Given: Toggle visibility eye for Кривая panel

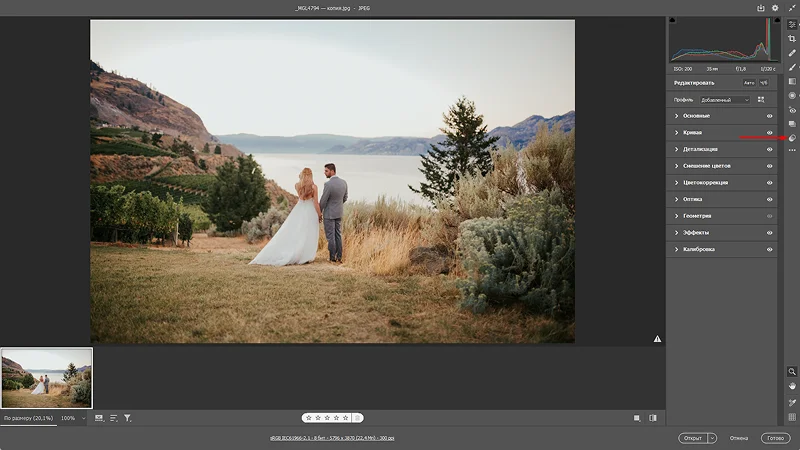Looking at the screenshot, I should pyautogui.click(x=769, y=133).
